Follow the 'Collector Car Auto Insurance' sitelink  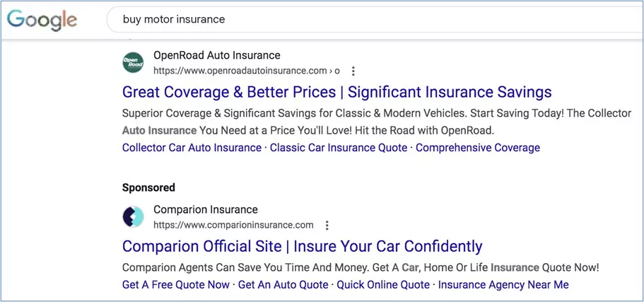192,148
